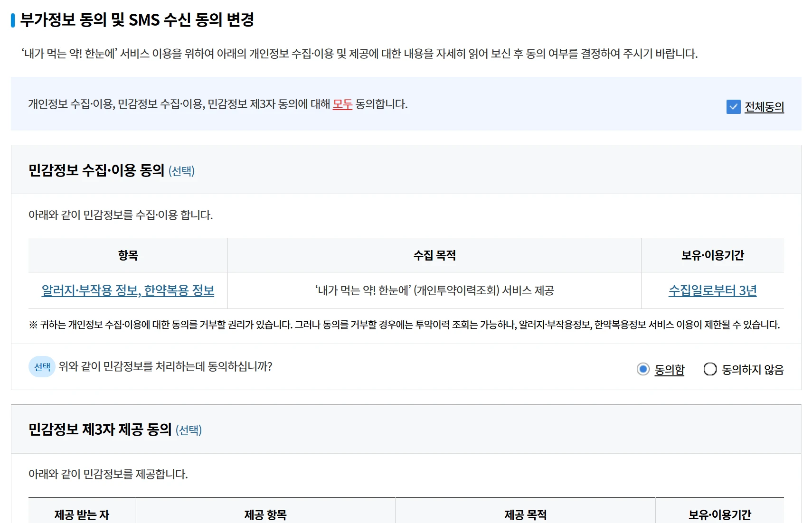Click the red underlined 모두 text
812x523 pixels.
[x=342, y=104]
